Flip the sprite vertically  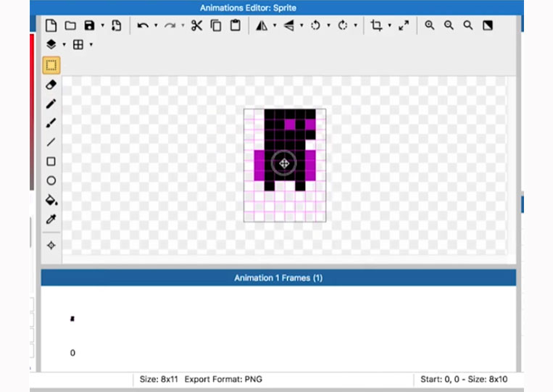pos(289,25)
